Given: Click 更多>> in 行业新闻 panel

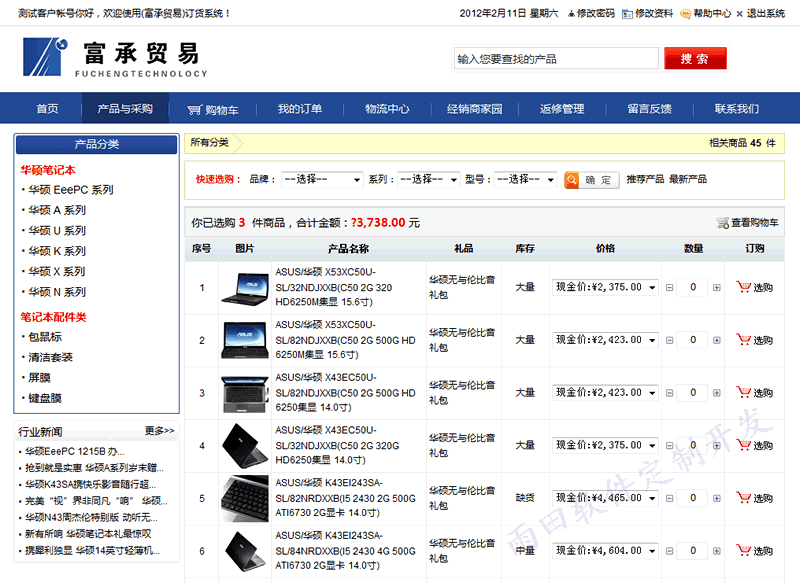Looking at the screenshot, I should click(x=160, y=431).
